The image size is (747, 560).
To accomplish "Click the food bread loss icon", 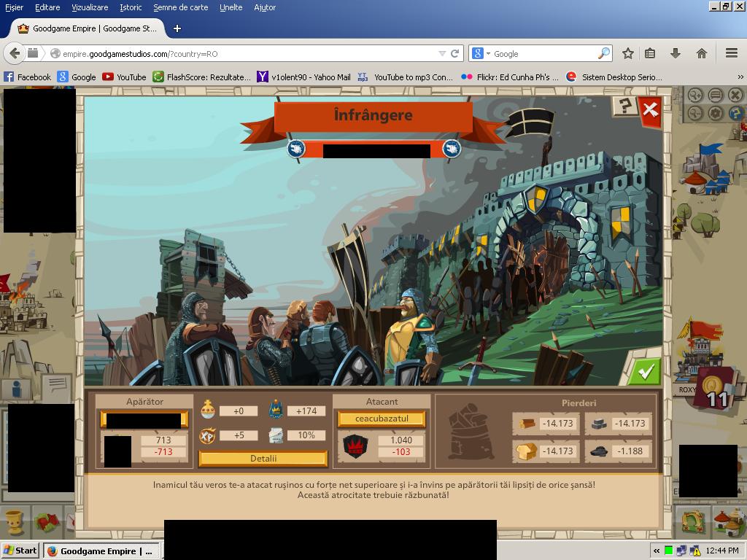I will coord(526,451).
